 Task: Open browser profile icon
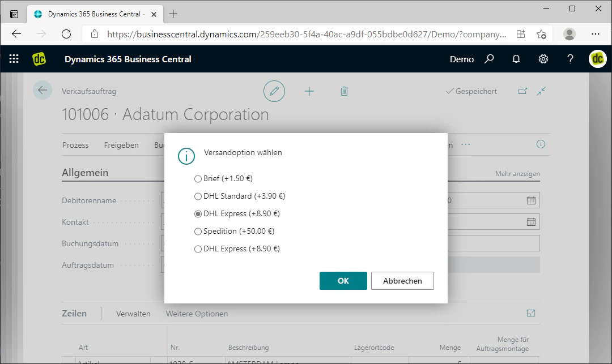coord(569,34)
